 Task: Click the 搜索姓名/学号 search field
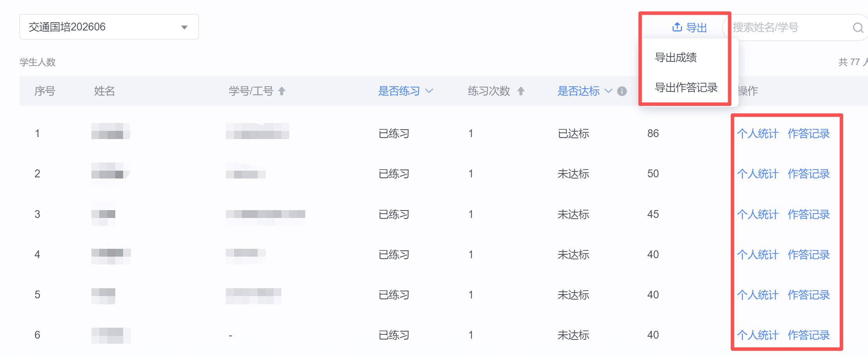789,27
